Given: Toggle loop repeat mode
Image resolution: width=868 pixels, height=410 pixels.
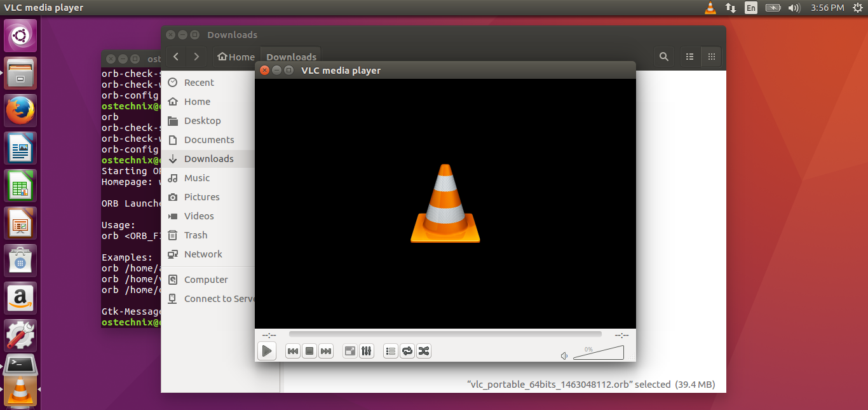Looking at the screenshot, I should click(407, 351).
